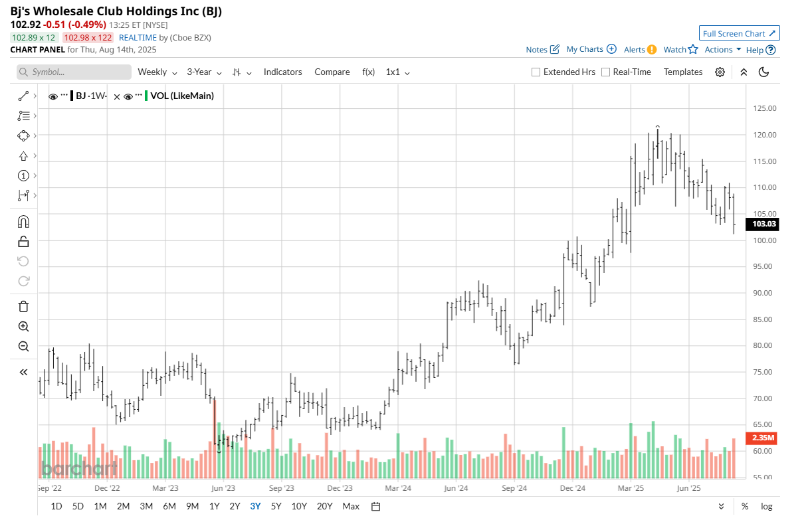Select the measure range tool icon
Image resolution: width=812 pixels, height=526 pixels.
(23, 195)
